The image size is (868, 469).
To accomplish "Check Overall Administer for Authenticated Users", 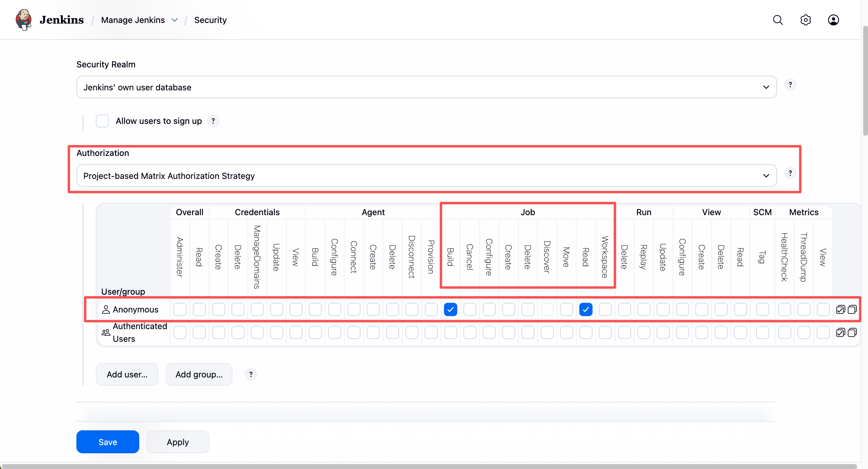I will pyautogui.click(x=180, y=332).
